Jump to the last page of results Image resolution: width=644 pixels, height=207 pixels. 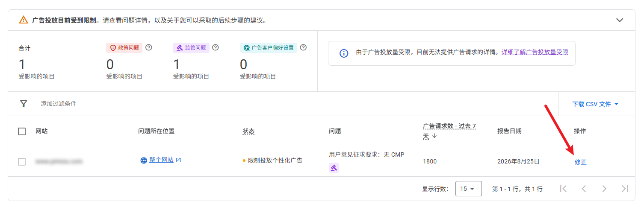(625, 189)
